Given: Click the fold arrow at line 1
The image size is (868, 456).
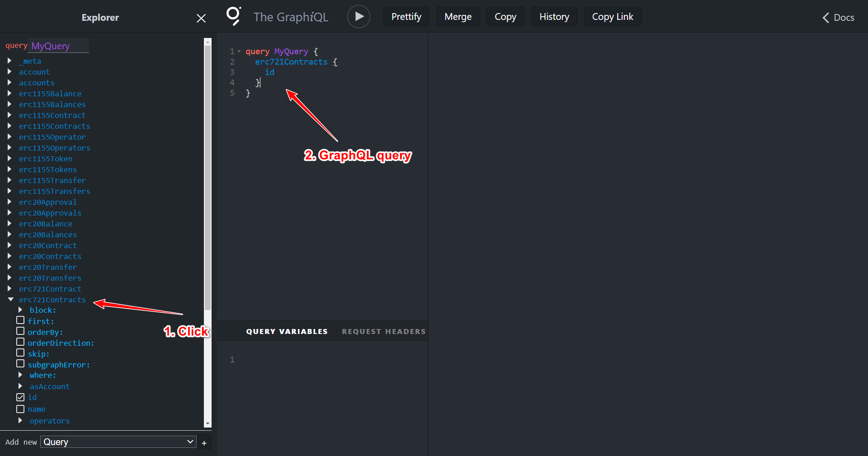Looking at the screenshot, I should [x=239, y=52].
